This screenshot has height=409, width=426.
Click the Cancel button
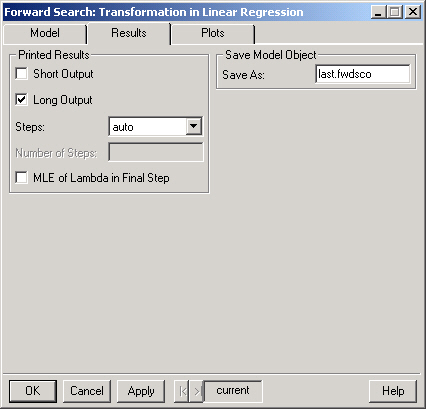coord(87,391)
